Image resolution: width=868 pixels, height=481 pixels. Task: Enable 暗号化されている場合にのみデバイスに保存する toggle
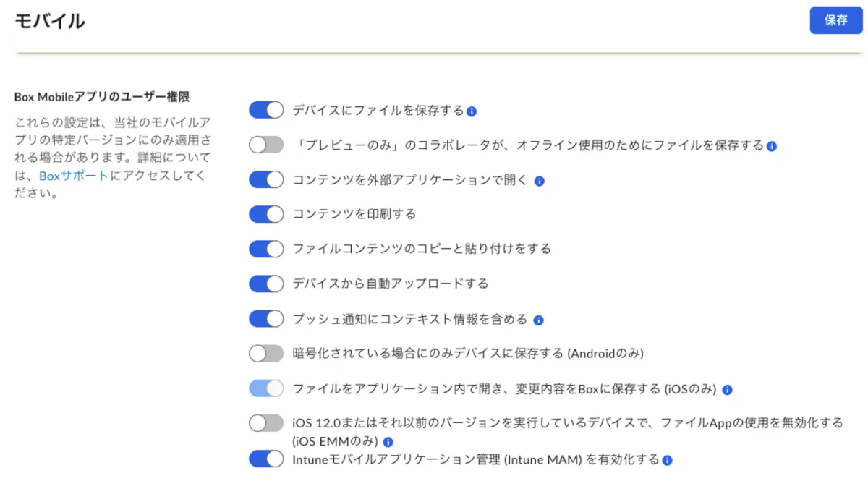coord(266,354)
